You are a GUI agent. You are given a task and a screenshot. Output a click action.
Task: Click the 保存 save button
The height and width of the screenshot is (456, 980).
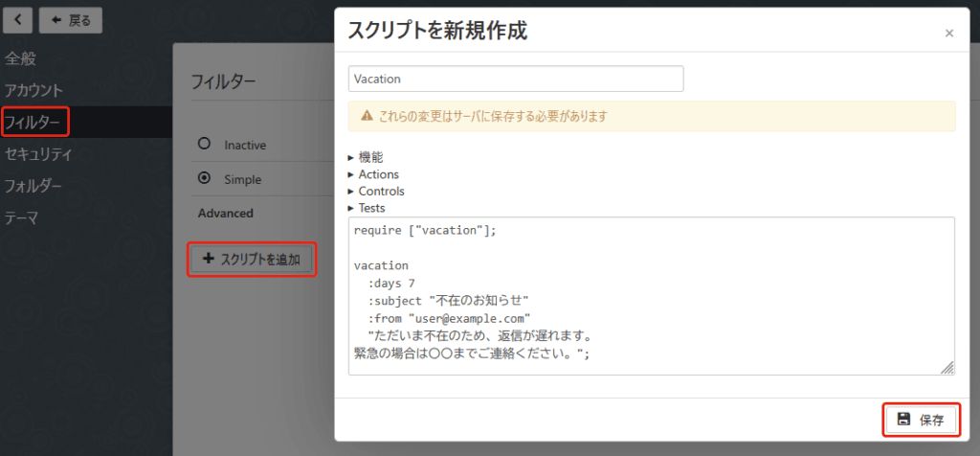coord(920,420)
